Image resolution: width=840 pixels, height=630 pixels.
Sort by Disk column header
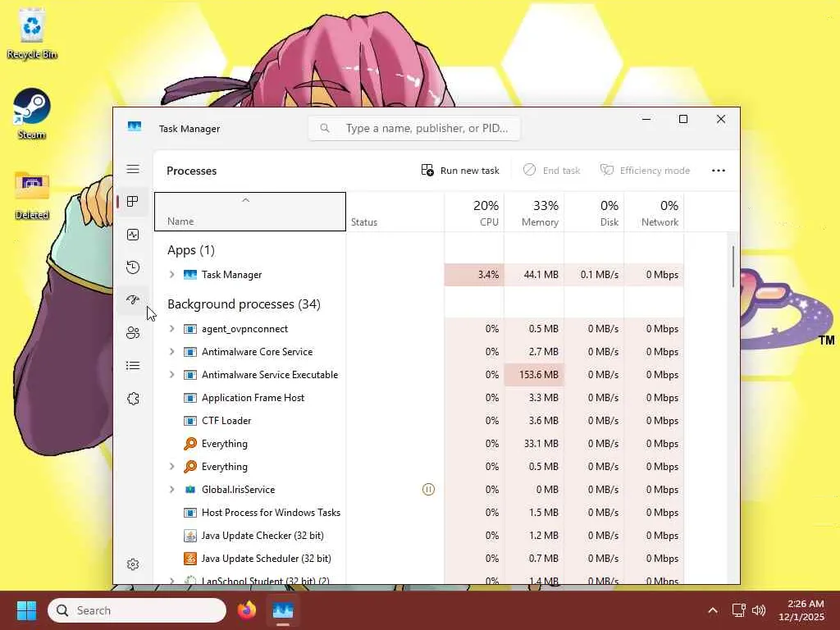594,212
